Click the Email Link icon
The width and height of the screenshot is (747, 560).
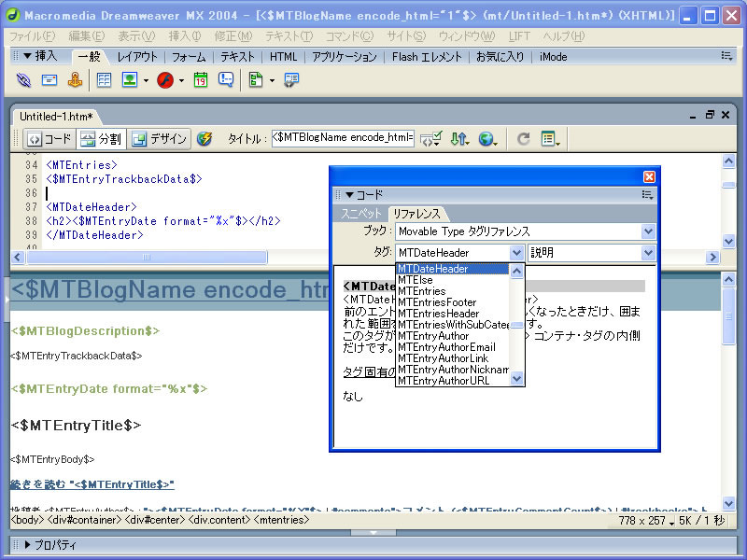click(49, 80)
